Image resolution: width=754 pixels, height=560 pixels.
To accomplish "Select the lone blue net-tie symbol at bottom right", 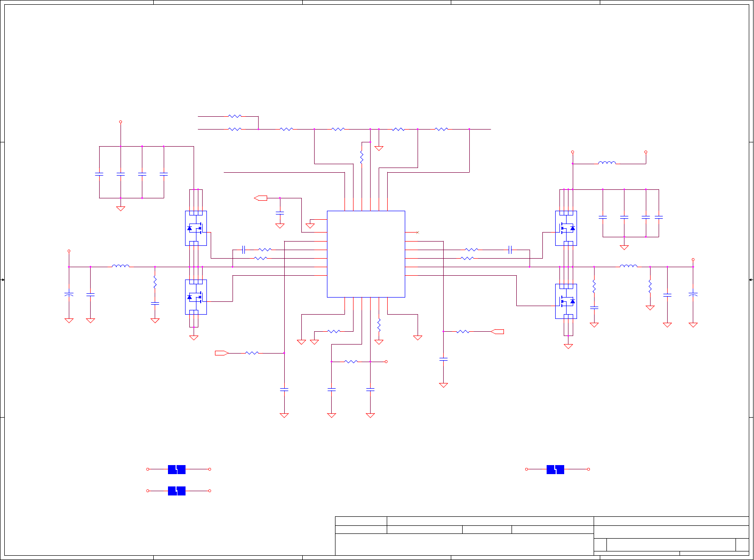I will pyautogui.click(x=555, y=469).
